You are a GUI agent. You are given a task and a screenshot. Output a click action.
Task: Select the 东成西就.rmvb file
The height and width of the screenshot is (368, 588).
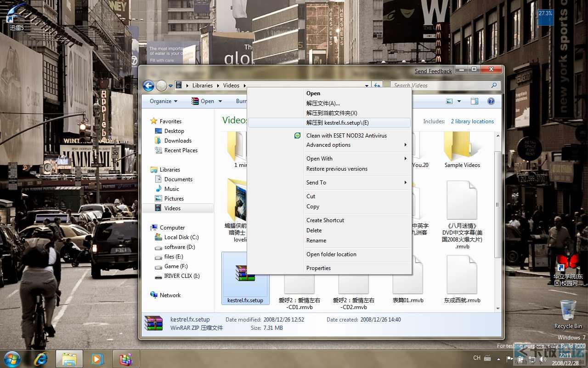click(x=462, y=280)
